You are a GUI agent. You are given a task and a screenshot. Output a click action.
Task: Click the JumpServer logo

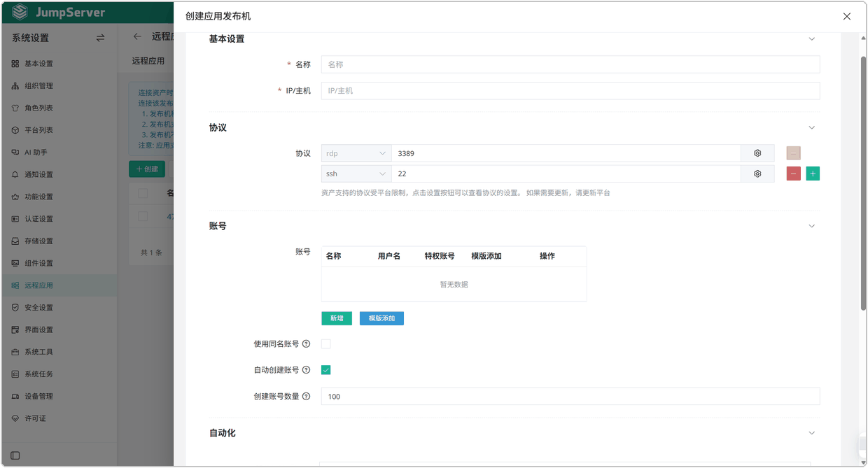(x=59, y=13)
